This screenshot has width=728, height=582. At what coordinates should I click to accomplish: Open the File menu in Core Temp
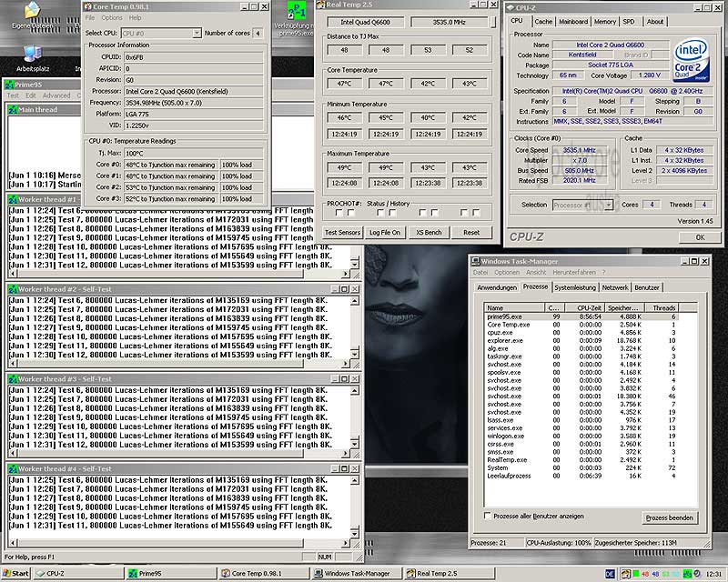90,17
